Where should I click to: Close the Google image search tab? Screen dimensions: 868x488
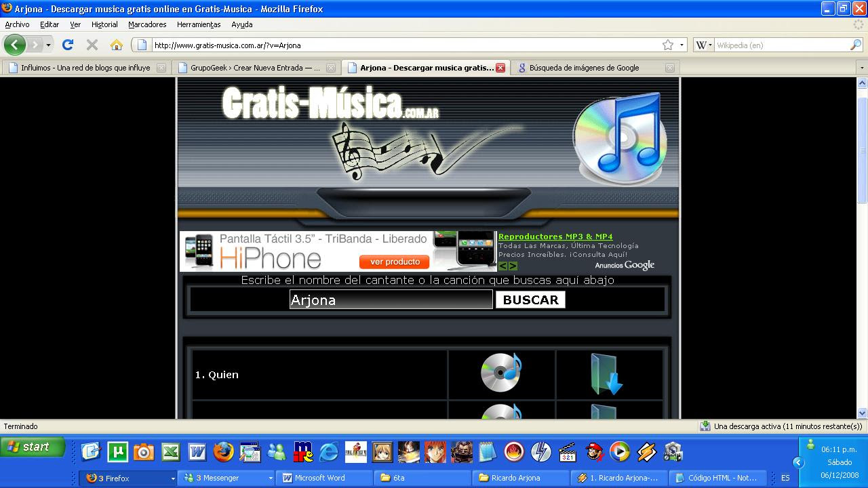click(x=670, y=68)
